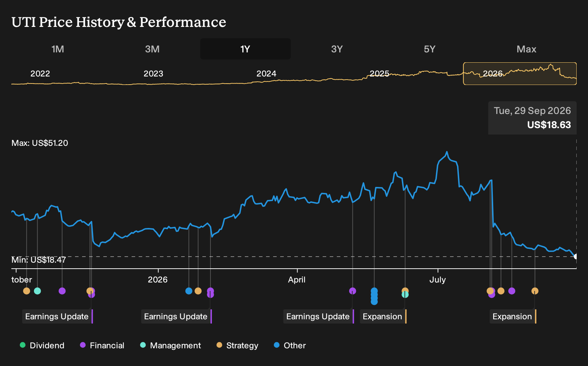Click 2024 on the overview timeline

pos(266,74)
